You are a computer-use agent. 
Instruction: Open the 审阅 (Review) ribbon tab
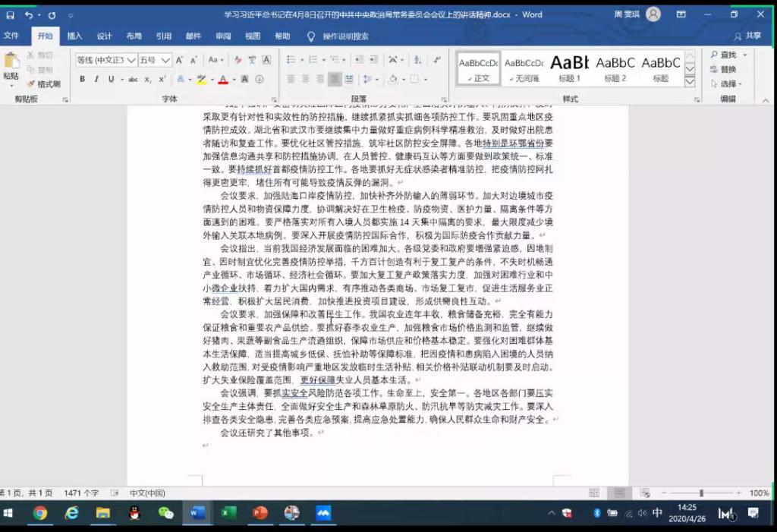click(223, 36)
